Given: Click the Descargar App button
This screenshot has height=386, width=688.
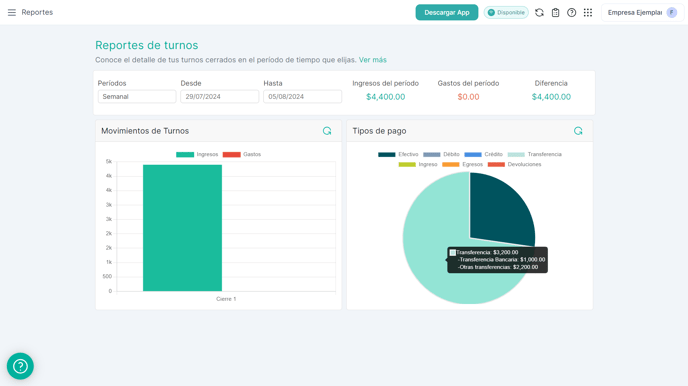Looking at the screenshot, I should 447,12.
